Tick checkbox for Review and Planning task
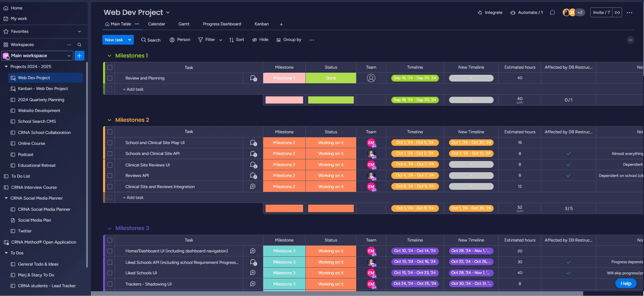The image size is (644, 296). [x=110, y=78]
